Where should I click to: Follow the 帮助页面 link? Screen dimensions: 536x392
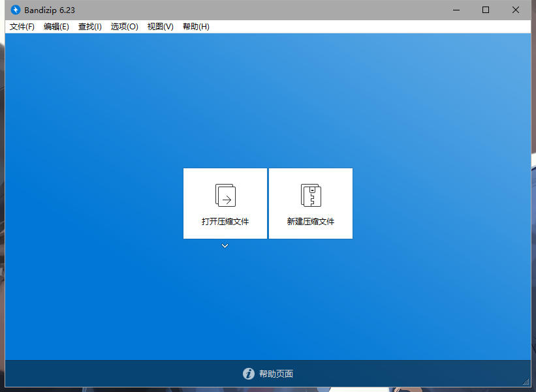tap(276, 374)
